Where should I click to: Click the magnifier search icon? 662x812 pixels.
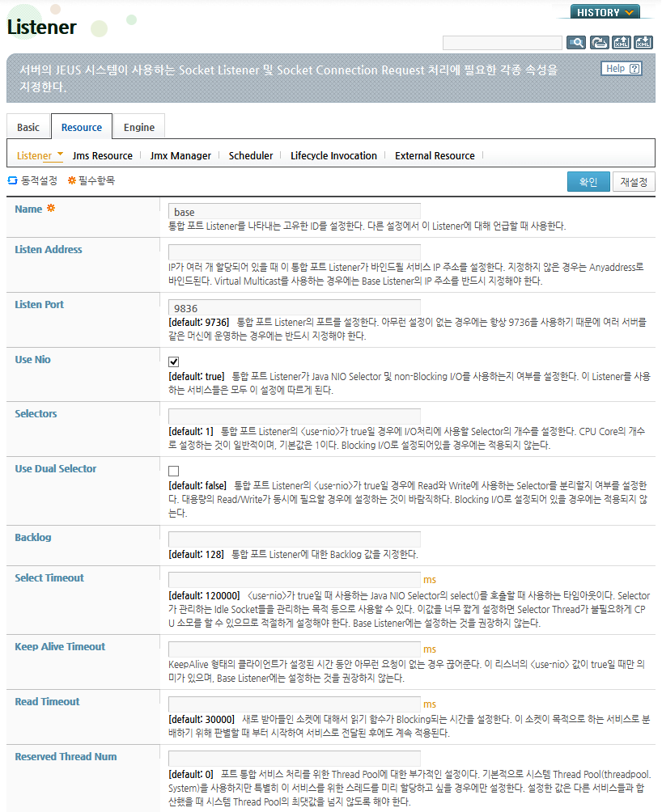pyautogui.click(x=576, y=43)
